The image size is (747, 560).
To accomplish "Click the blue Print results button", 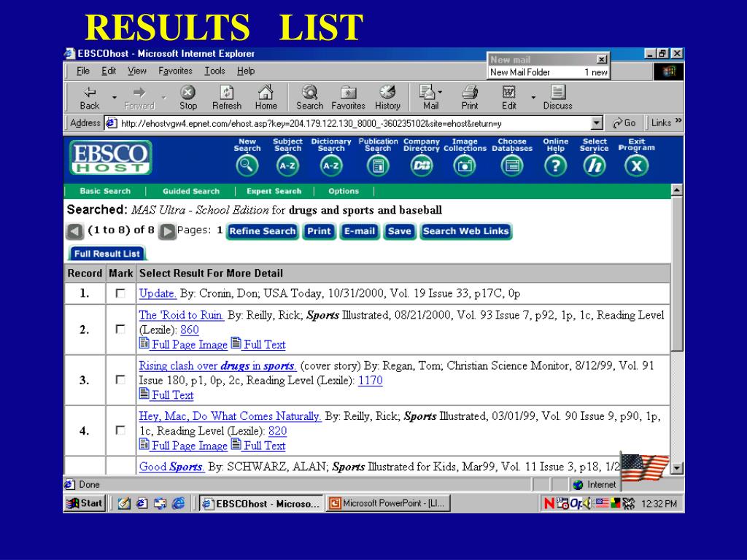I will [x=319, y=231].
